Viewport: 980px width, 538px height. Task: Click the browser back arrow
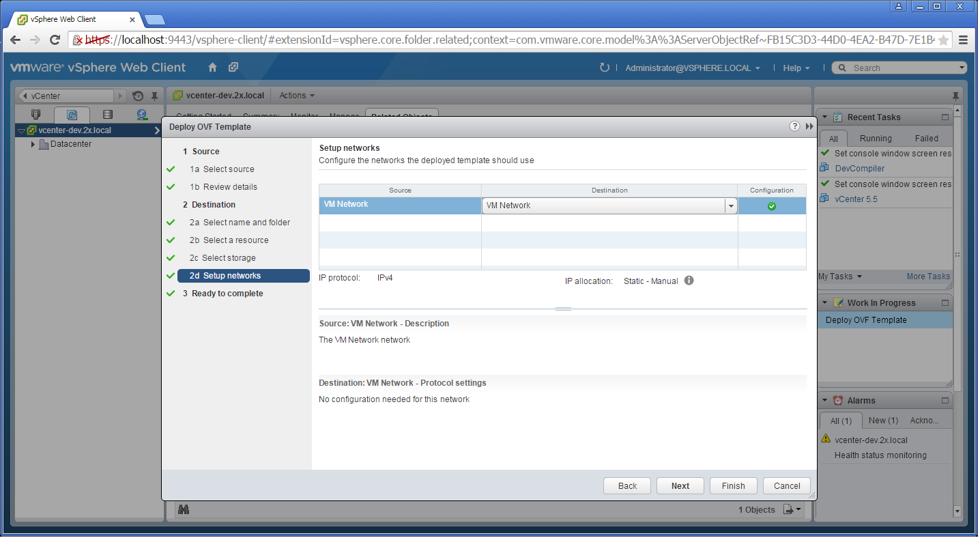(15, 40)
